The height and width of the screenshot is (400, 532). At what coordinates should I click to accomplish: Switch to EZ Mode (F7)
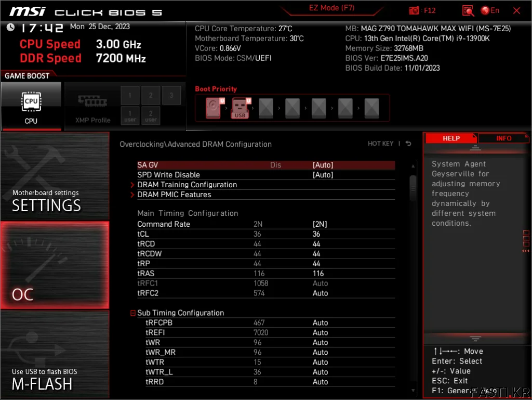(331, 8)
